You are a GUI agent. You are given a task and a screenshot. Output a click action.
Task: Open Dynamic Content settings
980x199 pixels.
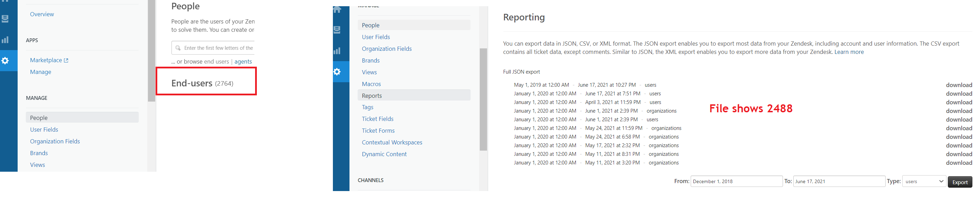point(384,154)
